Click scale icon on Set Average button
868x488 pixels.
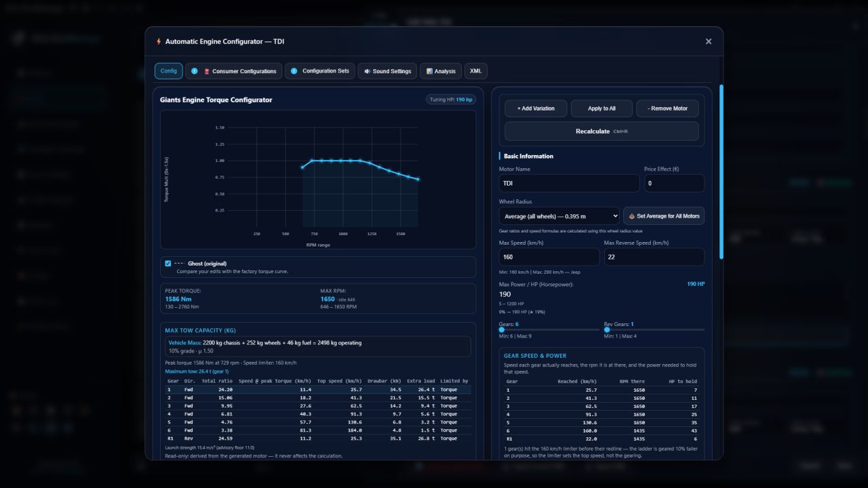click(632, 216)
